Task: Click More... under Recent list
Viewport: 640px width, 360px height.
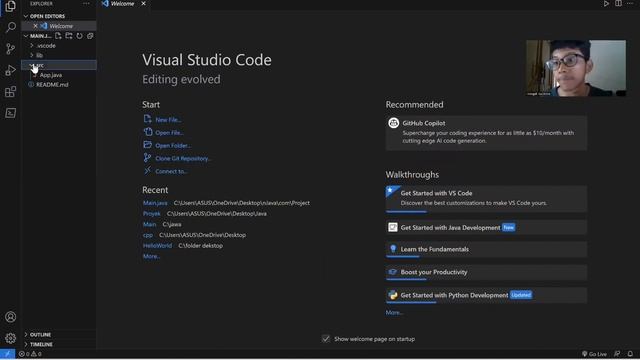Action: coord(151,256)
